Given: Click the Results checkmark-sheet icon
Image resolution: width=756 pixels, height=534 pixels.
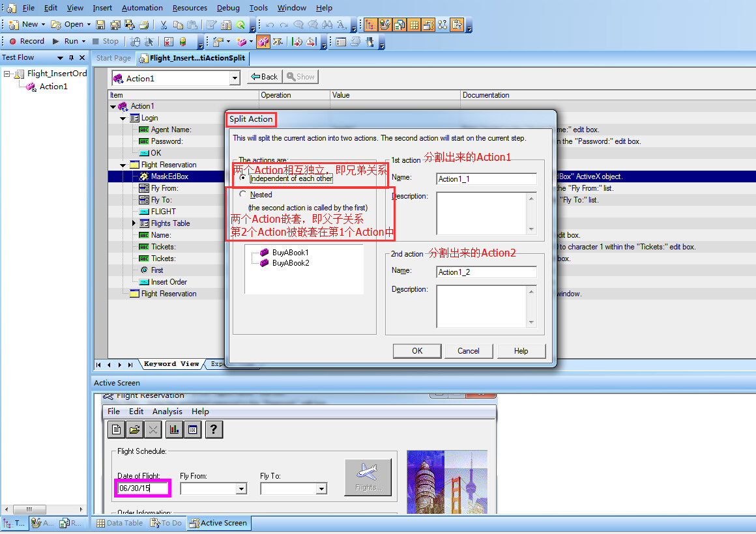Looking at the screenshot, I should pos(168,42).
